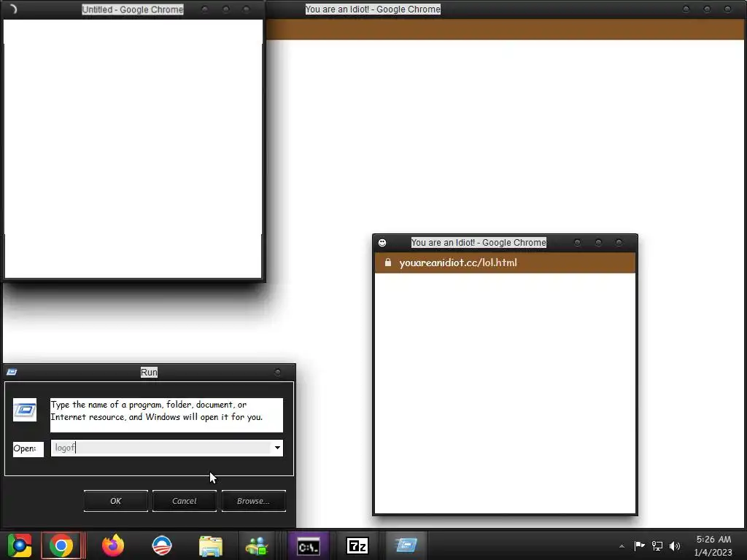Close the Run dialog with title button

tap(278, 373)
